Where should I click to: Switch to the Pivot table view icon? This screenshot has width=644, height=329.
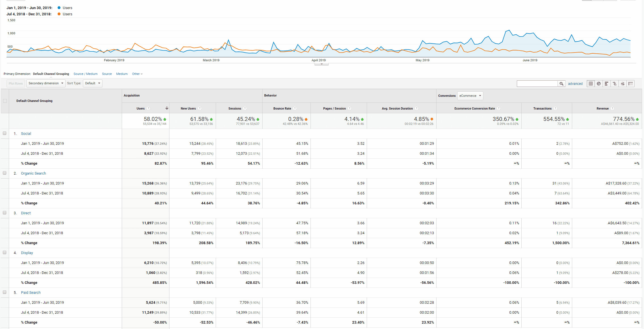coord(630,84)
